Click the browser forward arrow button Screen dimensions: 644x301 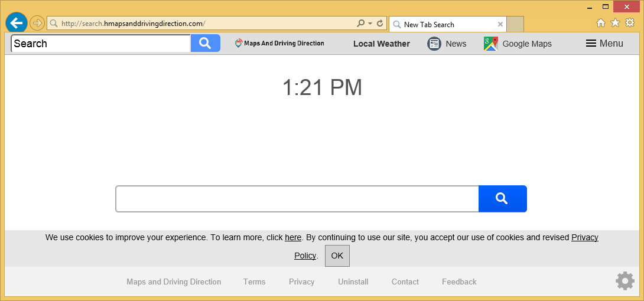pyautogui.click(x=37, y=24)
